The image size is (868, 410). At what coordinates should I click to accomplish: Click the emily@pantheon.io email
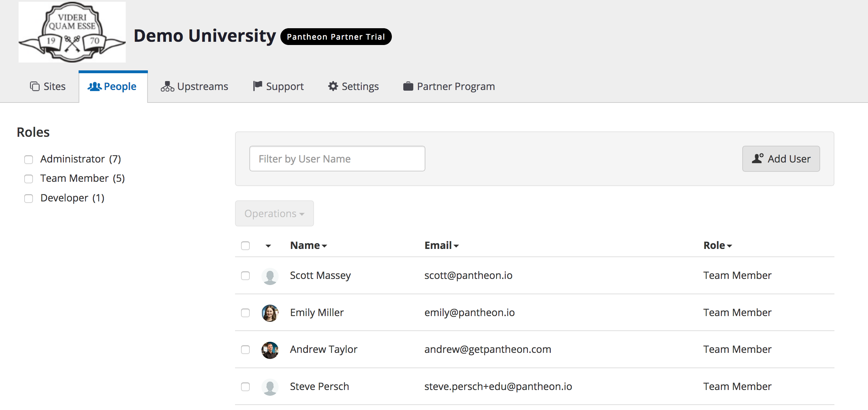[x=469, y=312]
